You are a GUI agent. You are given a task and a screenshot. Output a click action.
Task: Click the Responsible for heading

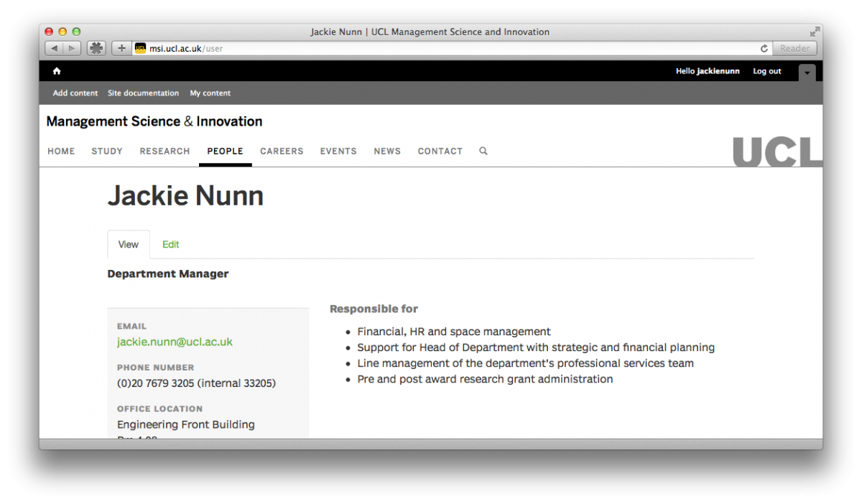click(374, 309)
